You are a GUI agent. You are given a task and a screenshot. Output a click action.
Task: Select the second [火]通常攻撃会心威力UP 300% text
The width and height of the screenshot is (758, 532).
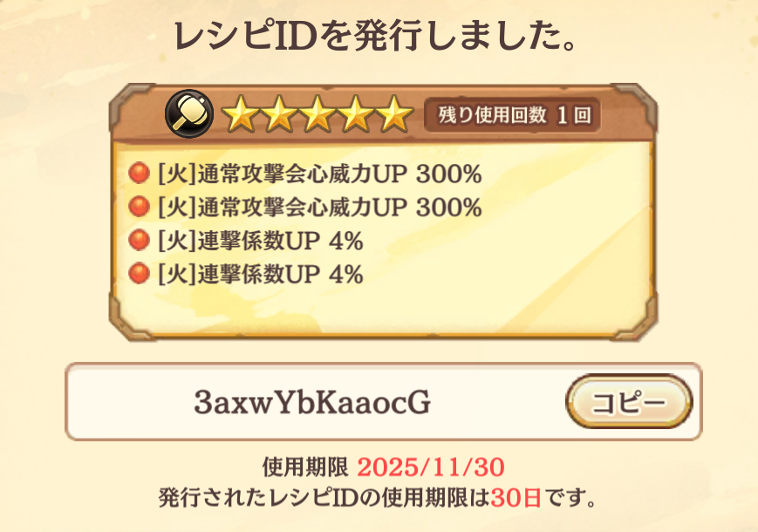coord(320,208)
